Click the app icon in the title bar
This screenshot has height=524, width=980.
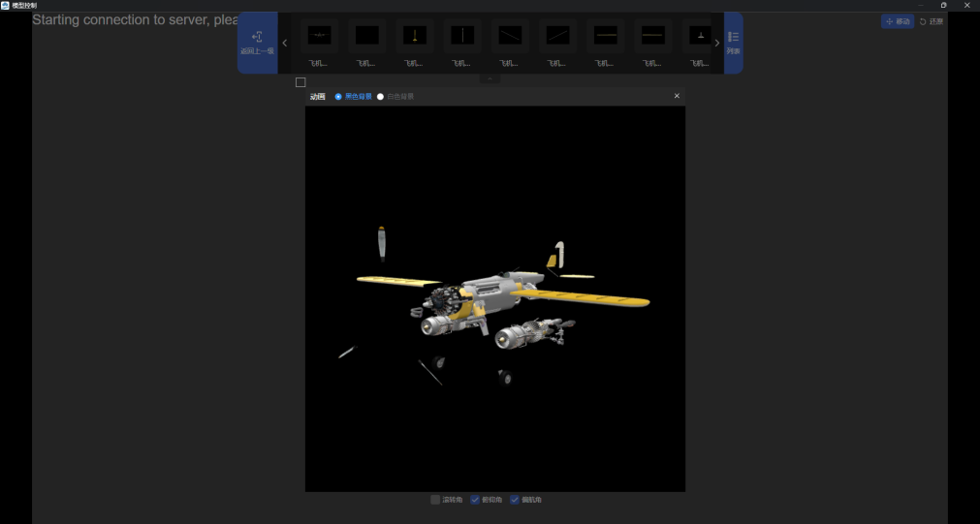6,5
